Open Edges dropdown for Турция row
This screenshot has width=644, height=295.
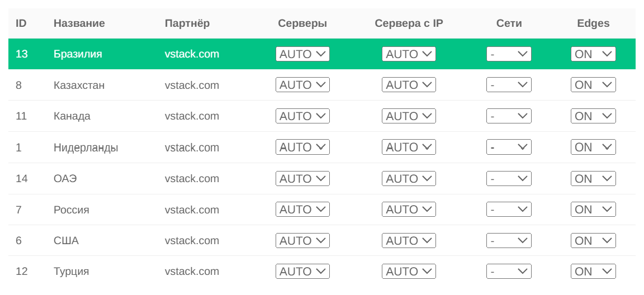click(593, 272)
